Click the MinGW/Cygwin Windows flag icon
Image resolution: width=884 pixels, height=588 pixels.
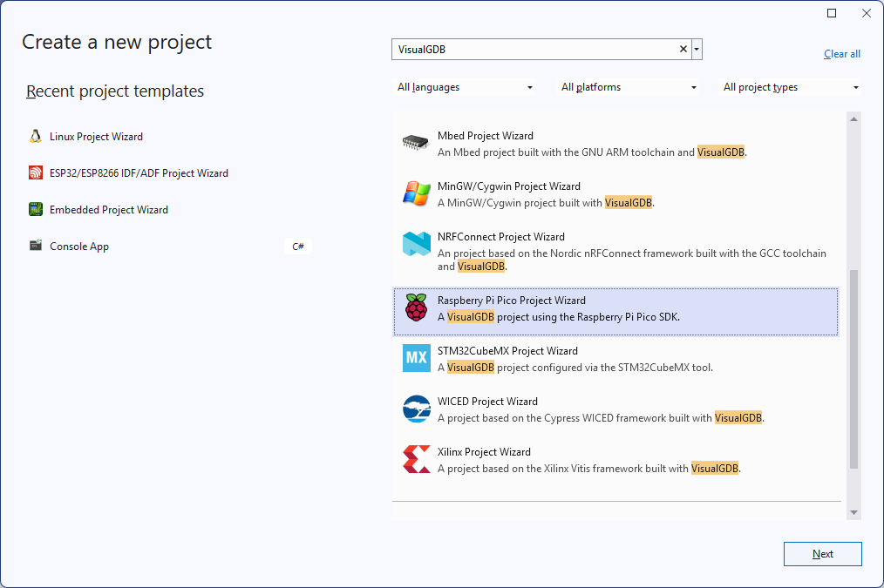point(416,194)
